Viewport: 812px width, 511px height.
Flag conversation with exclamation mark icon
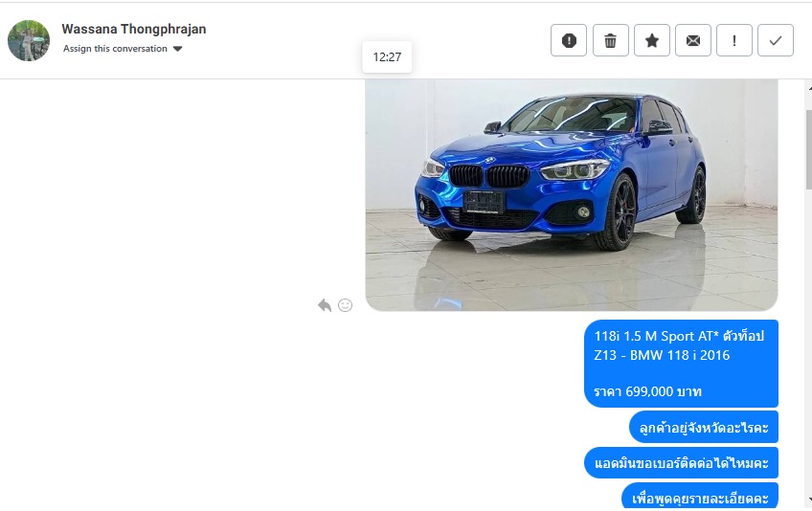point(734,40)
